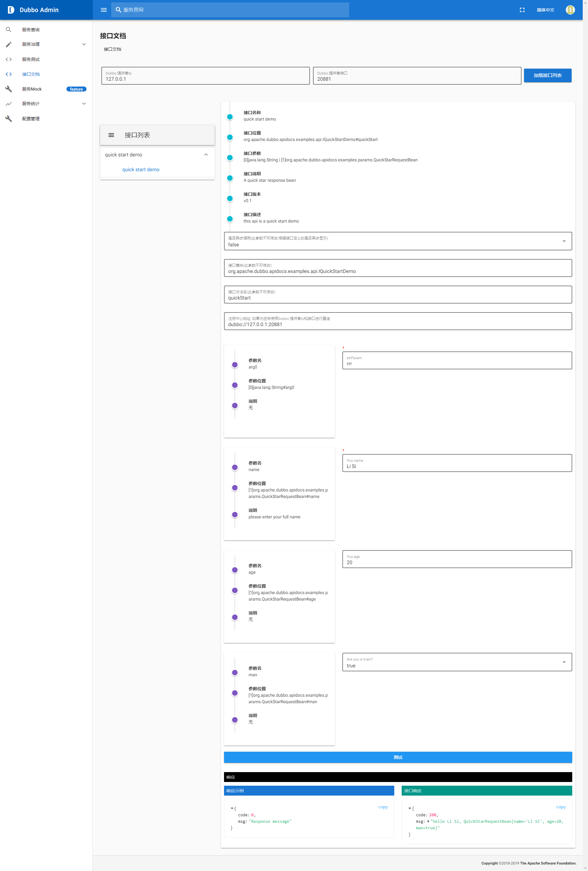This screenshot has height=871, width=588.
Task: Click the 加载接口列表 button
Action: click(x=547, y=75)
